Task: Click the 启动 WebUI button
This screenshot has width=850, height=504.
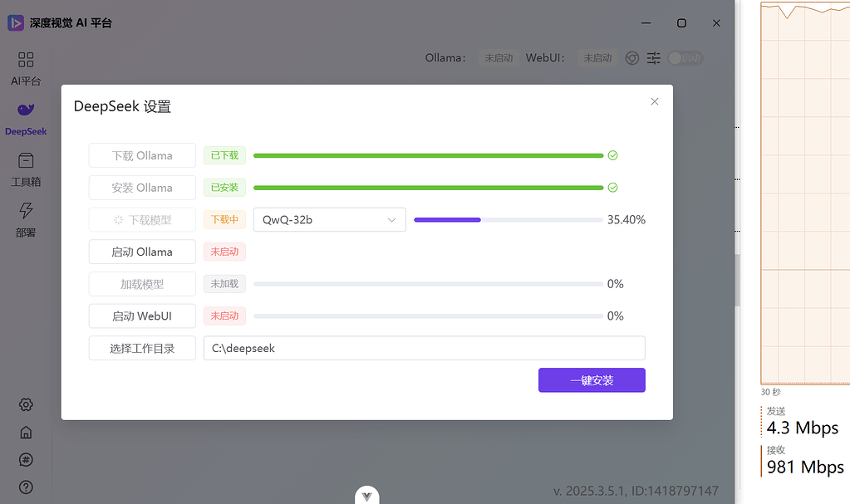Action: pos(142,316)
